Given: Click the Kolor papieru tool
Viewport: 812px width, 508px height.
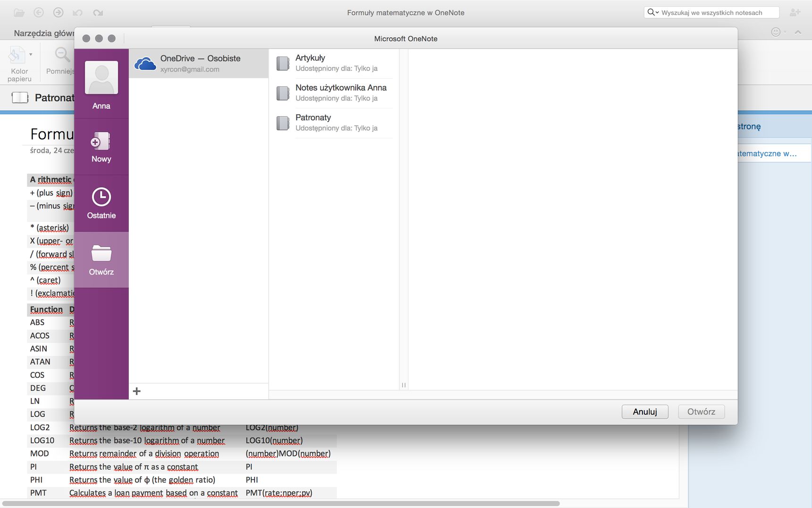Looking at the screenshot, I should (x=19, y=64).
